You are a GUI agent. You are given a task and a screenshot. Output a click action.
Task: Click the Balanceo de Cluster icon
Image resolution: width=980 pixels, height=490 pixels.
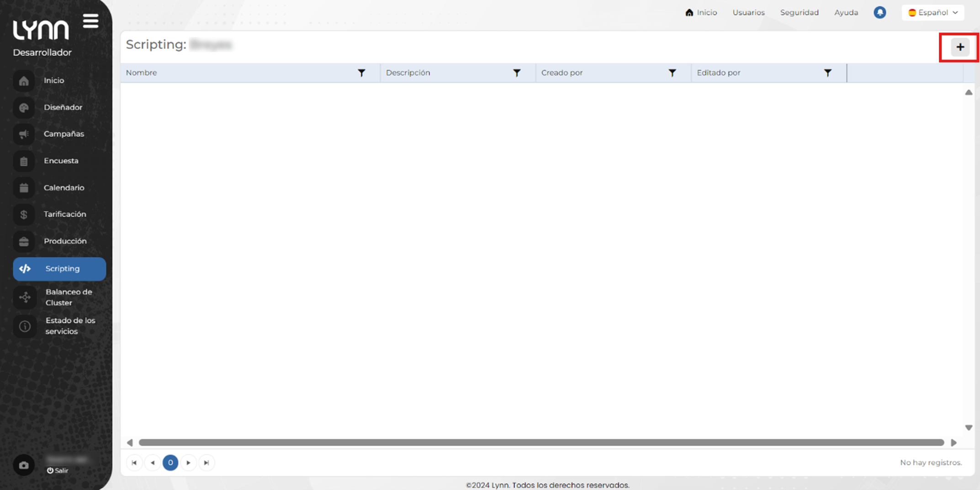pyautogui.click(x=25, y=298)
